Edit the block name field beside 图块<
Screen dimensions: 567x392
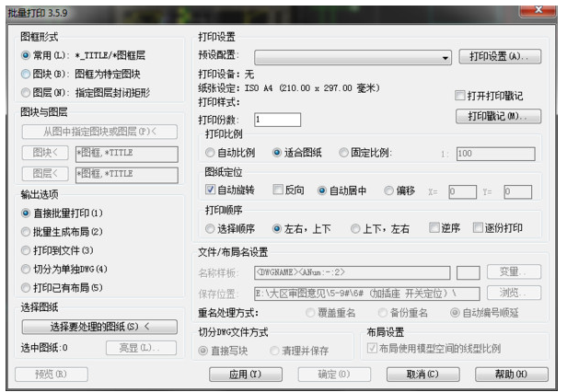pos(127,154)
